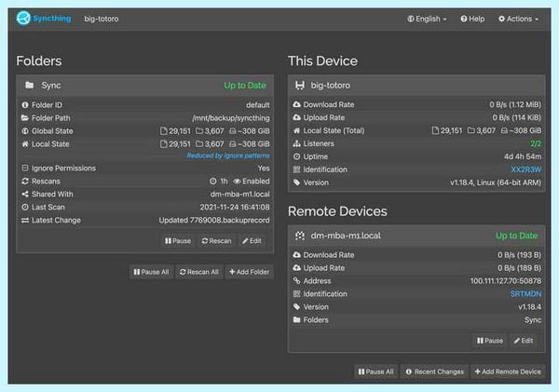Click the '/mnt/backup/syncthing' folder path value

231,118
